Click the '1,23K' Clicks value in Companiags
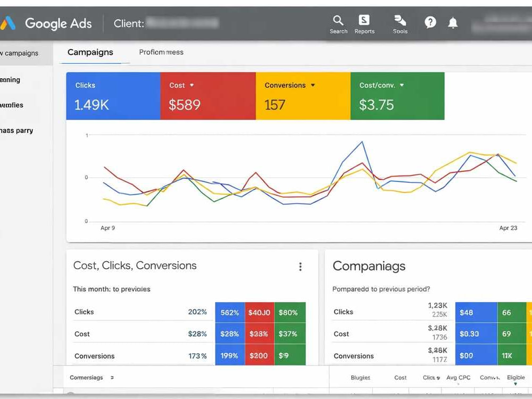This screenshot has height=399, width=532. pyautogui.click(x=438, y=305)
